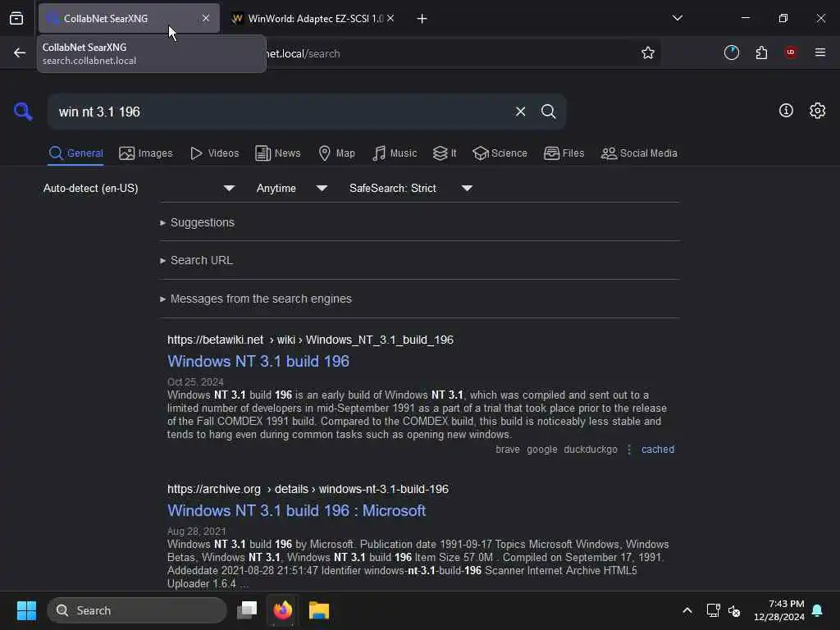This screenshot has width=840, height=630.
Task: Switch to Science search category
Action: coord(500,153)
